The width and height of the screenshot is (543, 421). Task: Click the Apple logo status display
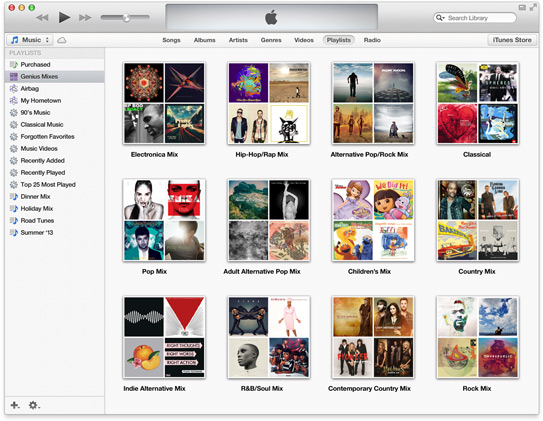point(272,17)
